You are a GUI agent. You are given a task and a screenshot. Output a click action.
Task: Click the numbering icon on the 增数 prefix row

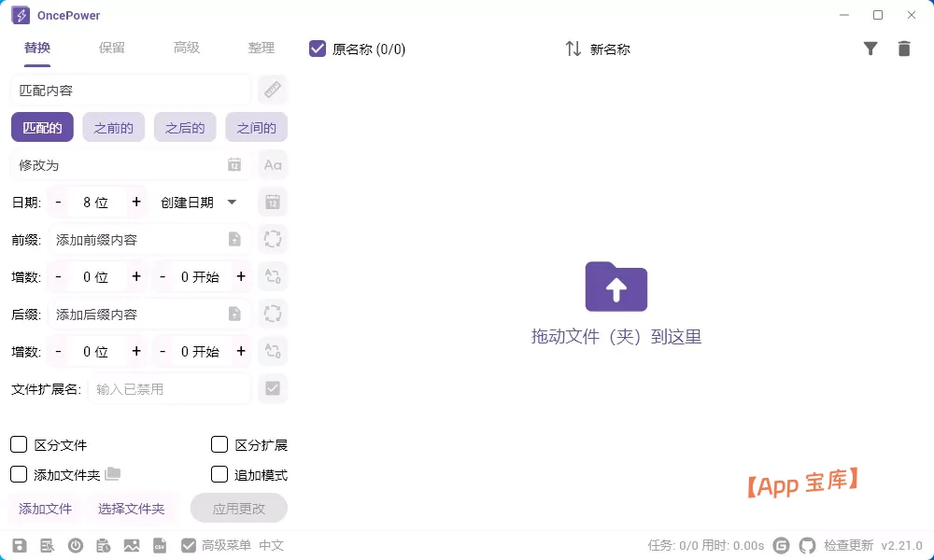click(272, 276)
